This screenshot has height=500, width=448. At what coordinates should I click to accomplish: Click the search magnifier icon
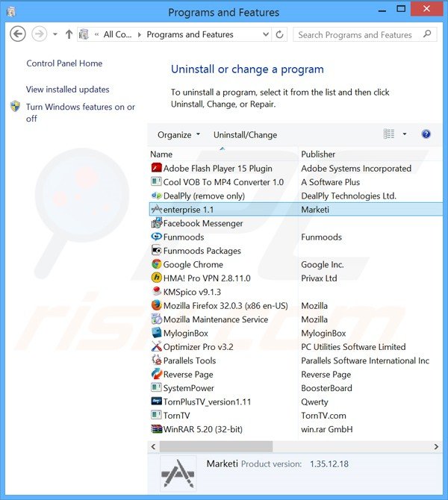(x=427, y=34)
